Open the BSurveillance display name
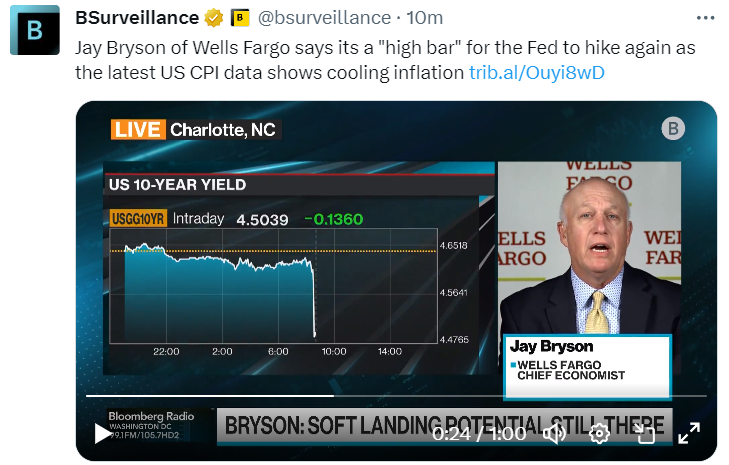The width and height of the screenshot is (729, 465). [137, 18]
